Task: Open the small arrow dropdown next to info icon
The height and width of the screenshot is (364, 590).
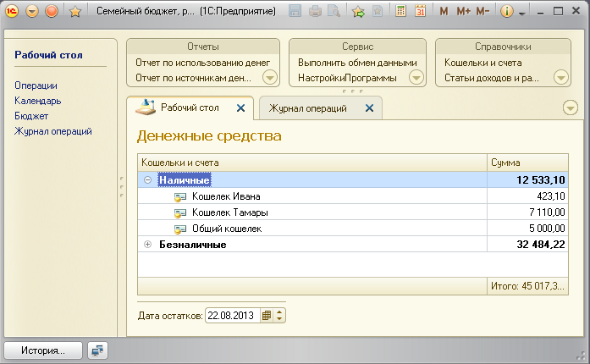Action: pyautogui.click(x=522, y=14)
